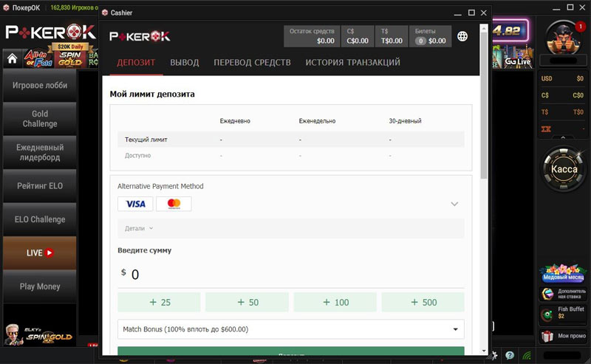This screenshot has width=591, height=364.
Task: Open the home icon in main lobby
Action: (x=13, y=59)
